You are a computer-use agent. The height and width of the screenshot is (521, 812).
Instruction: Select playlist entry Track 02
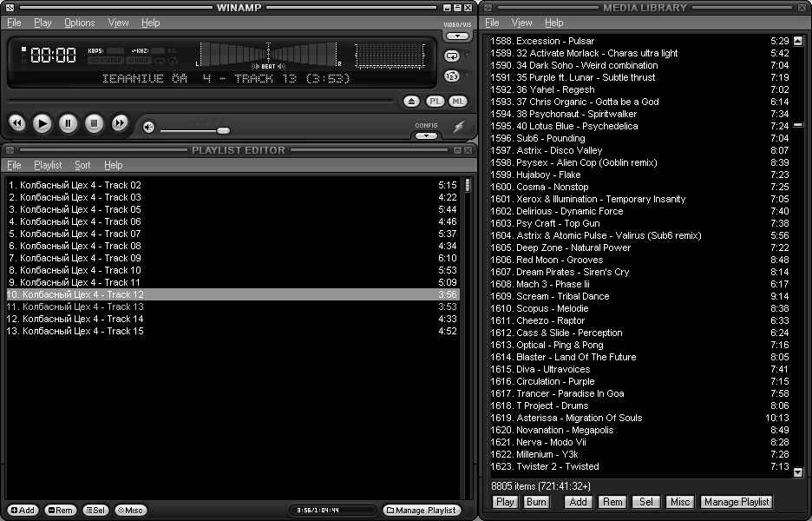point(232,185)
